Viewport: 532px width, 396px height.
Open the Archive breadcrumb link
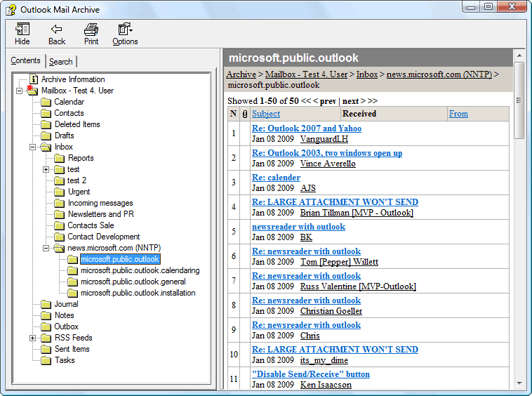pyautogui.click(x=241, y=74)
